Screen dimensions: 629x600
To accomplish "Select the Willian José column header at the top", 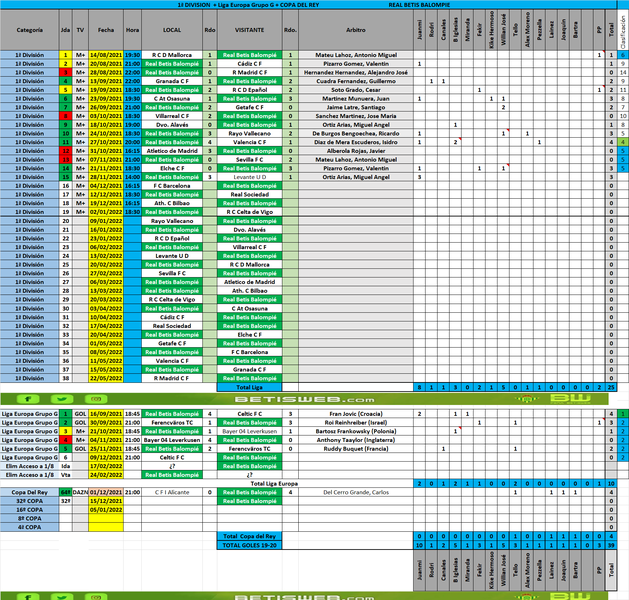I will (503, 30).
